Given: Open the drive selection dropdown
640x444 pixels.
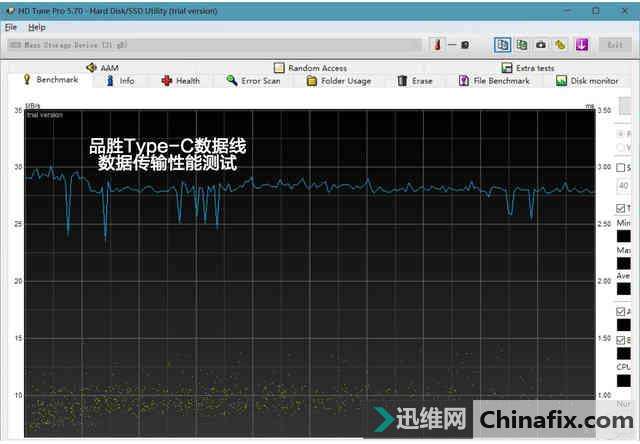Looking at the screenshot, I should pyautogui.click(x=215, y=44).
